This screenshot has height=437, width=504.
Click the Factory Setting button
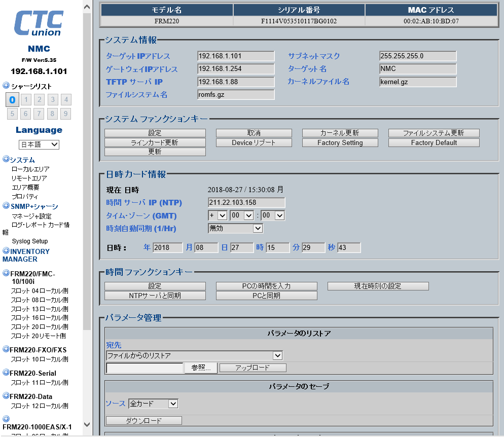(x=340, y=142)
